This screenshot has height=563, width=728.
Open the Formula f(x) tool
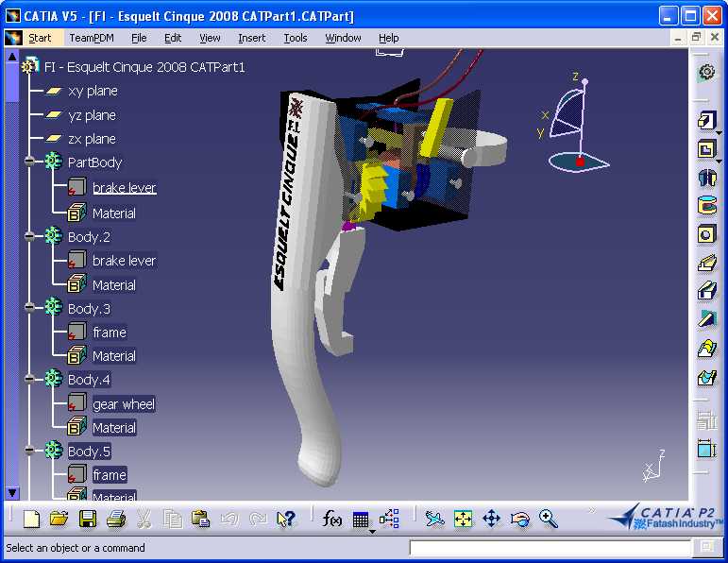point(332,519)
